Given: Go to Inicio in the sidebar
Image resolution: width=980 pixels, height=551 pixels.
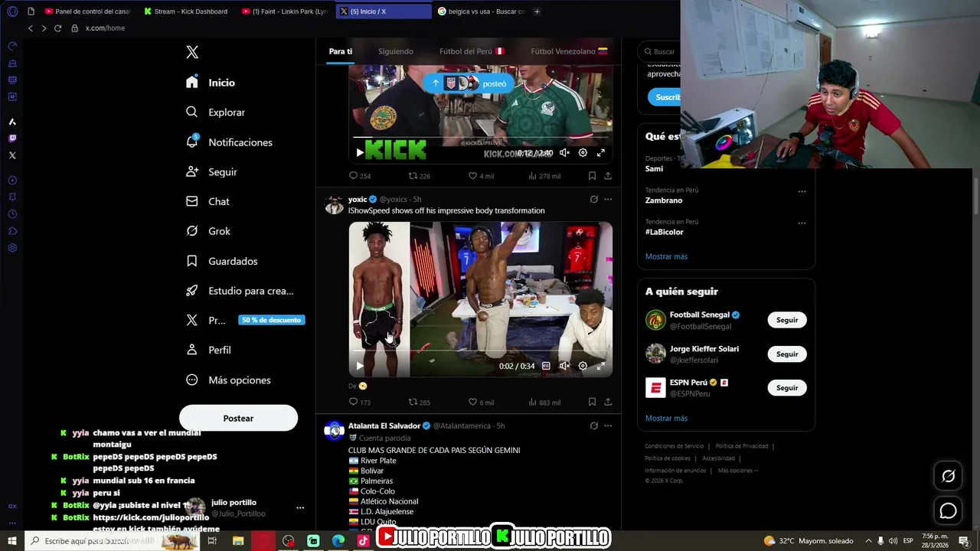Looking at the screenshot, I should pyautogui.click(x=211, y=83).
